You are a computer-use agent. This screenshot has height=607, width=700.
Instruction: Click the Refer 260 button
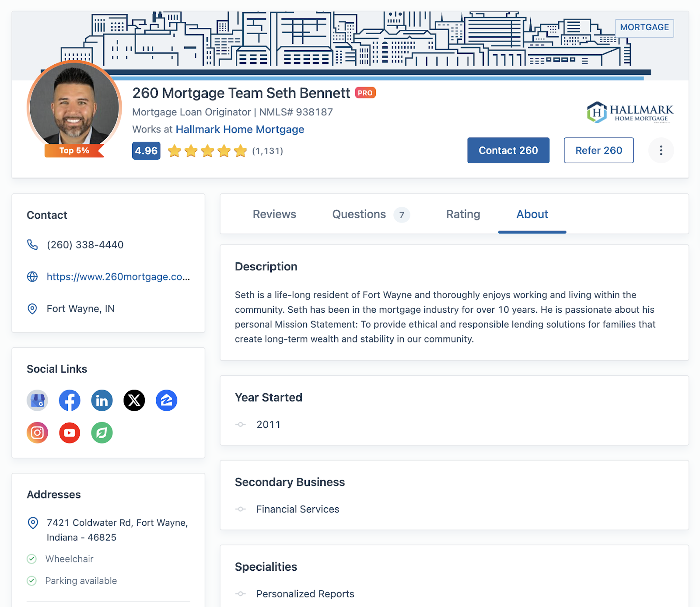598,150
